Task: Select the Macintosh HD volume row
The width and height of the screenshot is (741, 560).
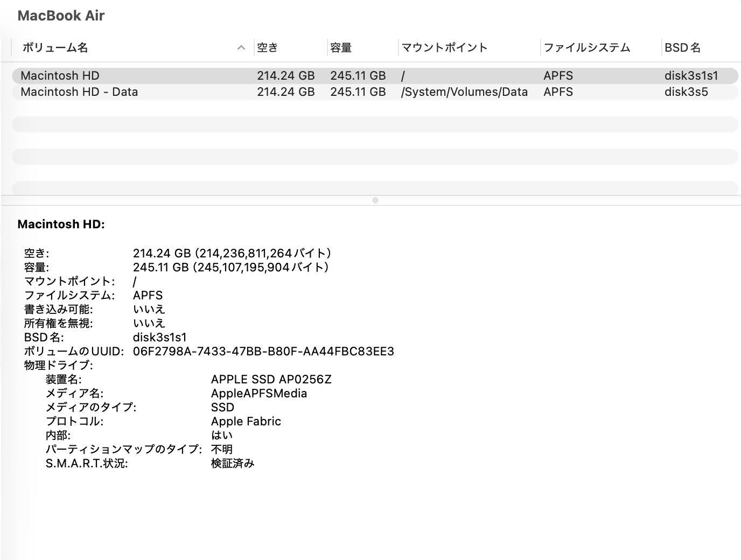Action: [x=375, y=76]
